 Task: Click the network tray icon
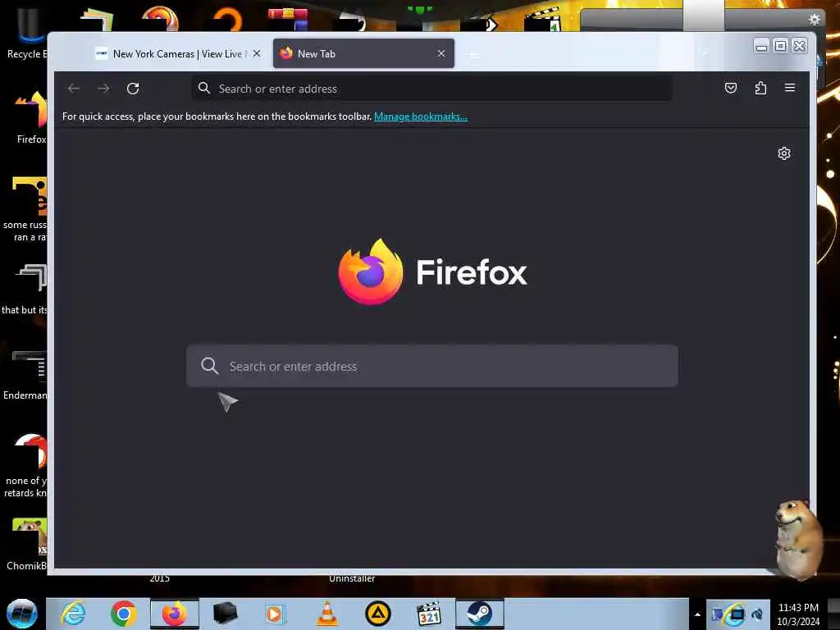tap(737, 614)
